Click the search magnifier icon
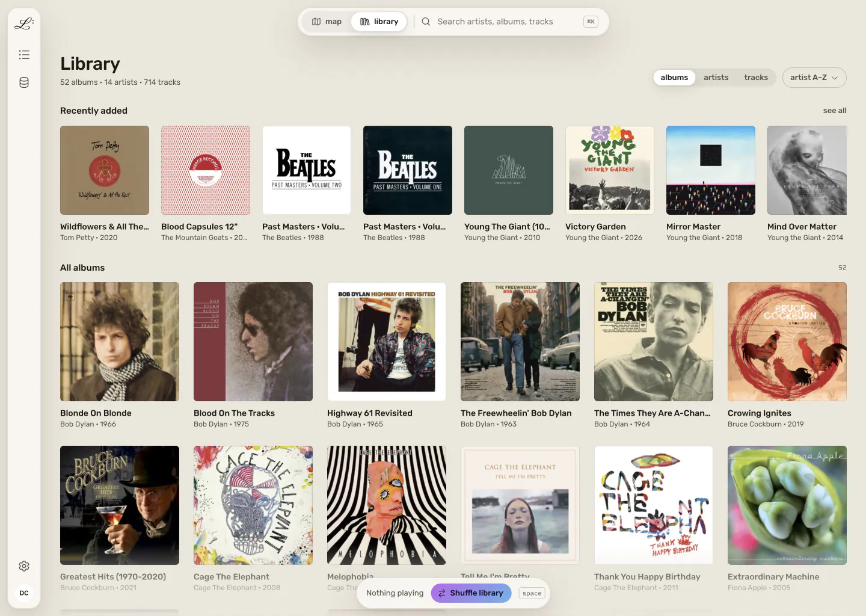Screen dimensions: 866x616 (426, 22)
